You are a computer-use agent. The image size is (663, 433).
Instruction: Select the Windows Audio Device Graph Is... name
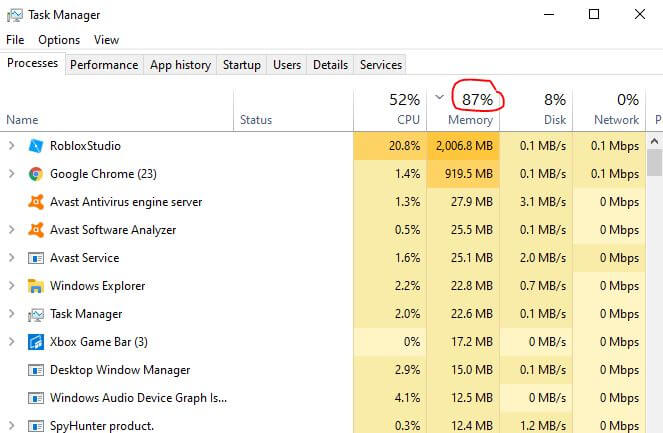pos(138,398)
